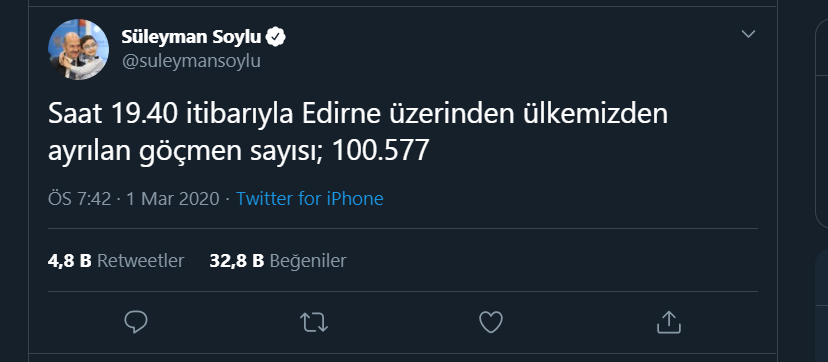View the 32,8 B likes count

point(237,261)
